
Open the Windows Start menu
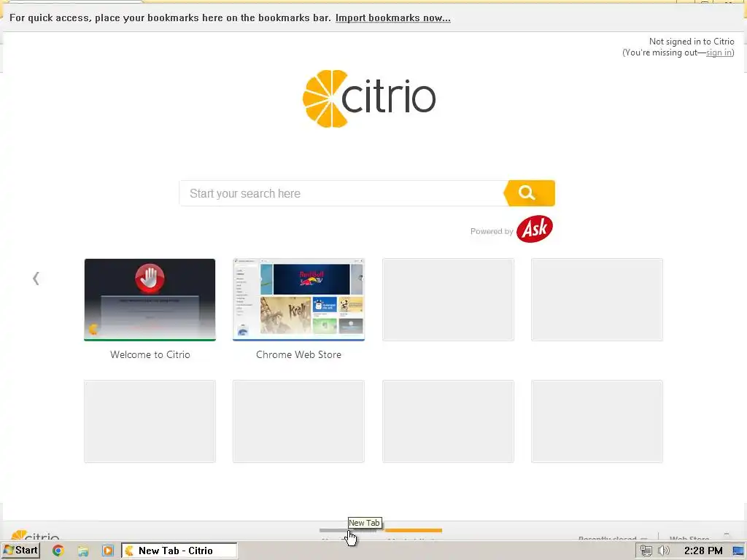point(20,551)
